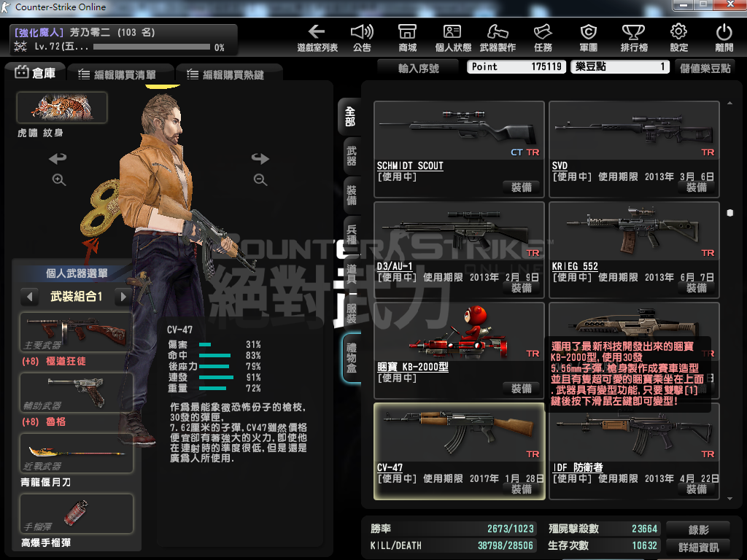Select the 裝備 category tab
The height and width of the screenshot is (560, 747).
click(351, 195)
